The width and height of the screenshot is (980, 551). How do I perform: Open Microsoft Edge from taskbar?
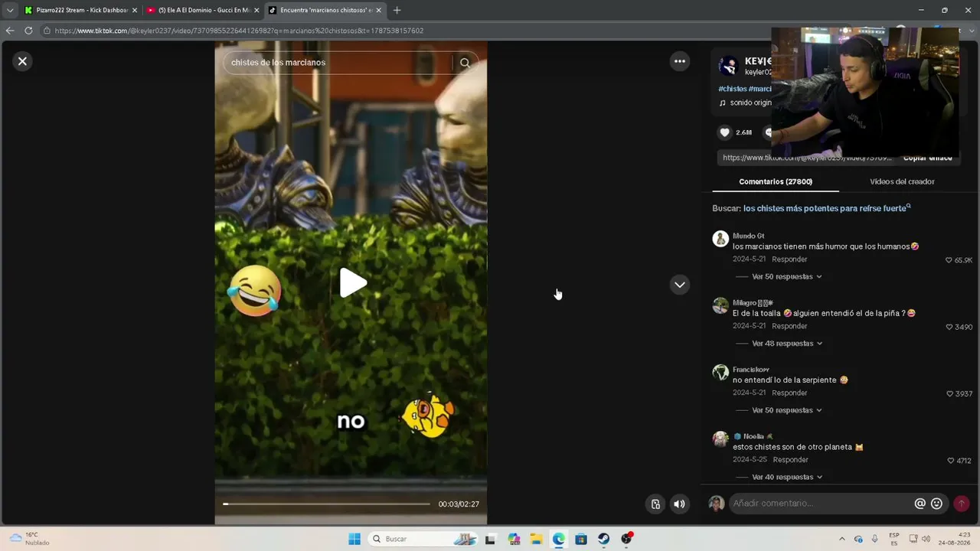pyautogui.click(x=559, y=539)
